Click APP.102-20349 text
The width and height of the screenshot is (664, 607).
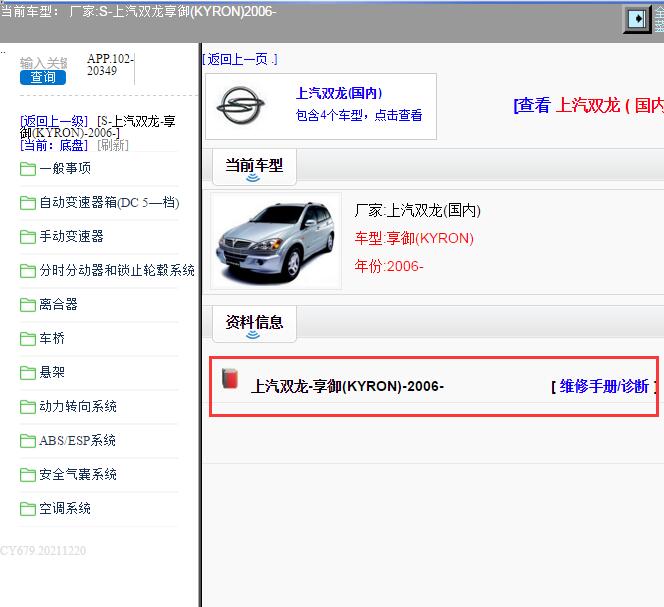tap(110, 64)
